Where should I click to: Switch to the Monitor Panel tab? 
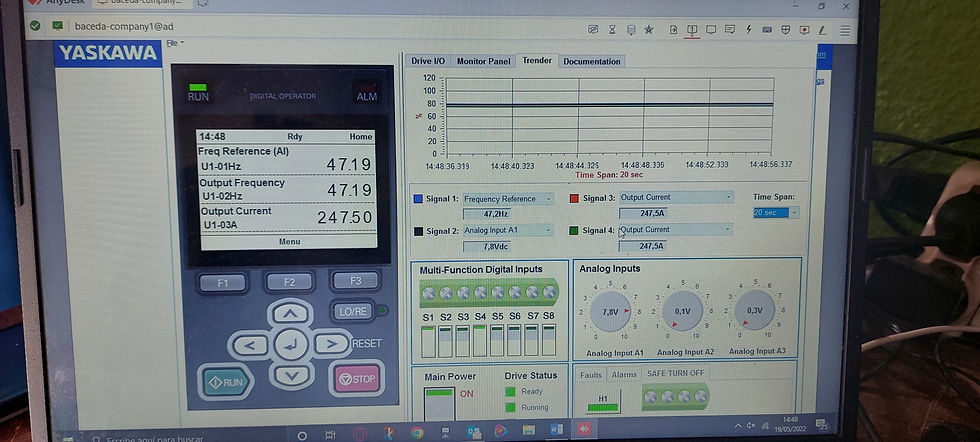(x=483, y=61)
